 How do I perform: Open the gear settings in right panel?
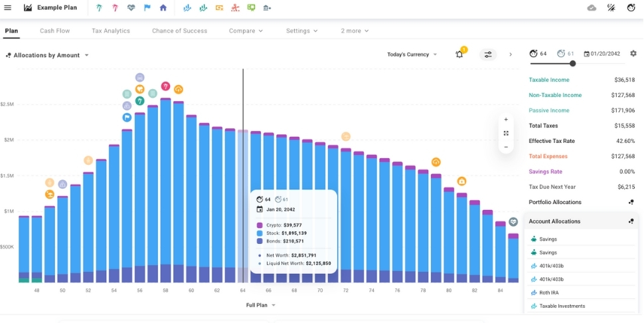click(633, 53)
